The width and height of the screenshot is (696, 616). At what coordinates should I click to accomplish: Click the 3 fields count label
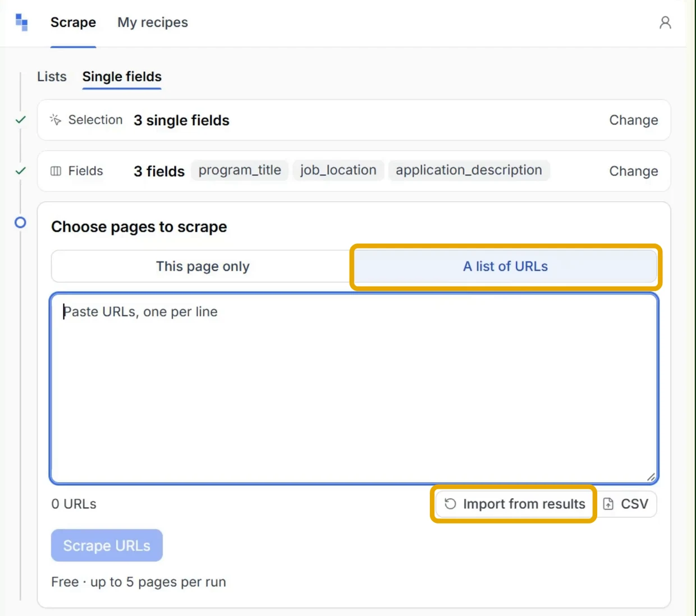(159, 171)
